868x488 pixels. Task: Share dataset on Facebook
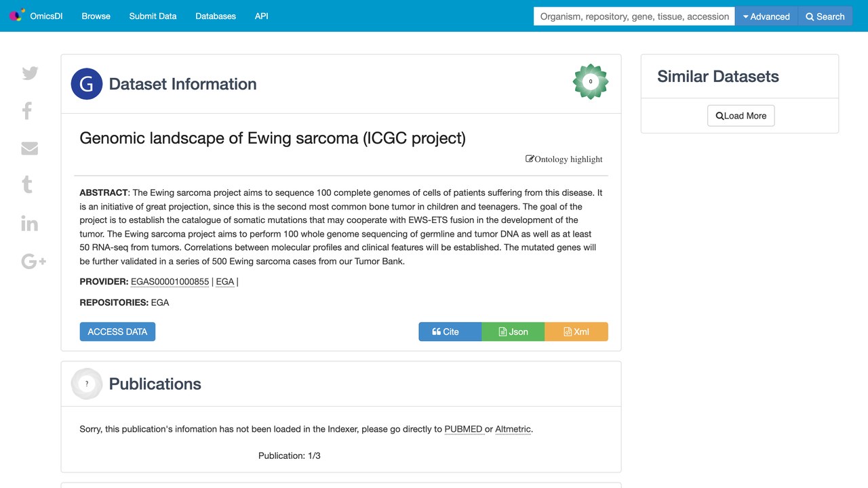pos(27,110)
